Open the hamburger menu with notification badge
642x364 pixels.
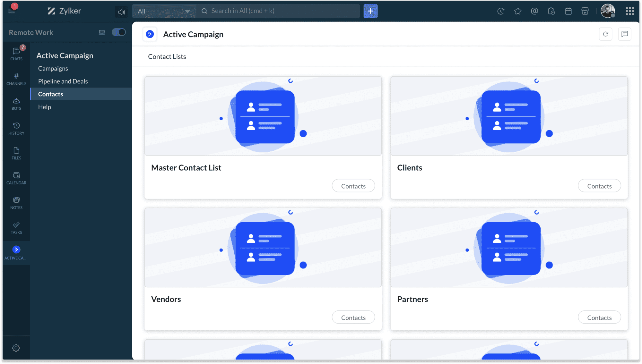(x=12, y=11)
